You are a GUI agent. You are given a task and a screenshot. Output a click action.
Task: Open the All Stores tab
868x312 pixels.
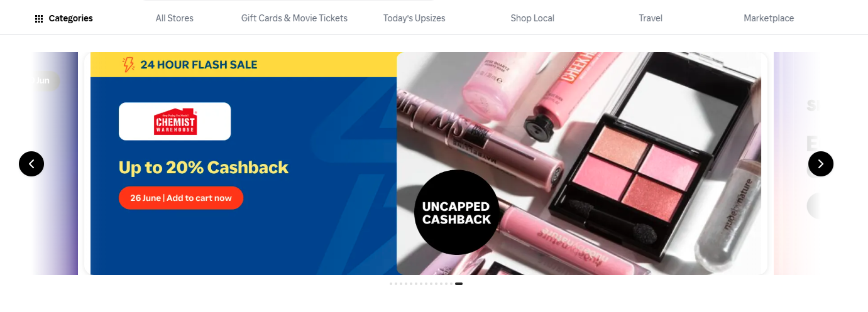175,18
